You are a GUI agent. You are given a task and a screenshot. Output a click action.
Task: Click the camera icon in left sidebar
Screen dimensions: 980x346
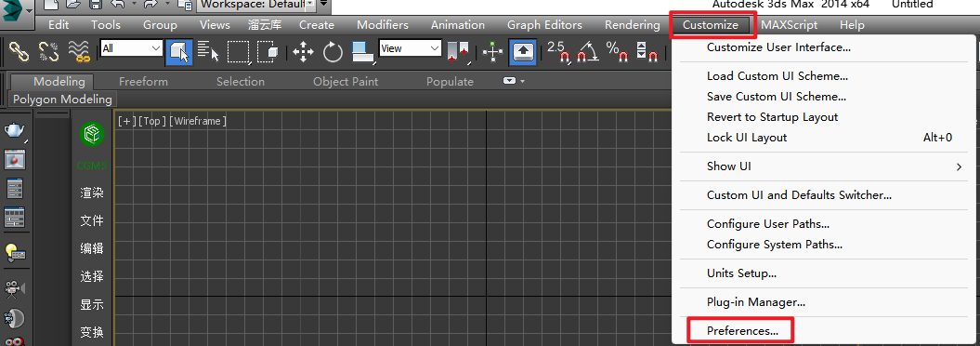(x=15, y=287)
